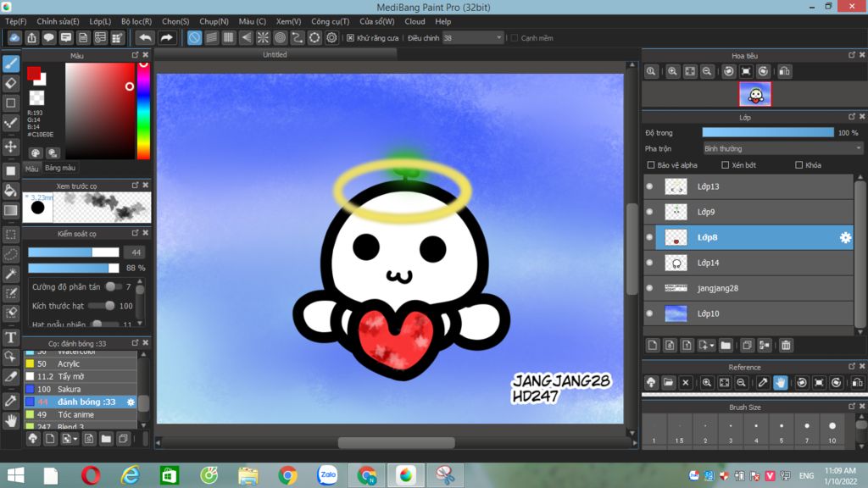Enable the Cạnh mềm checkbox

pos(515,38)
